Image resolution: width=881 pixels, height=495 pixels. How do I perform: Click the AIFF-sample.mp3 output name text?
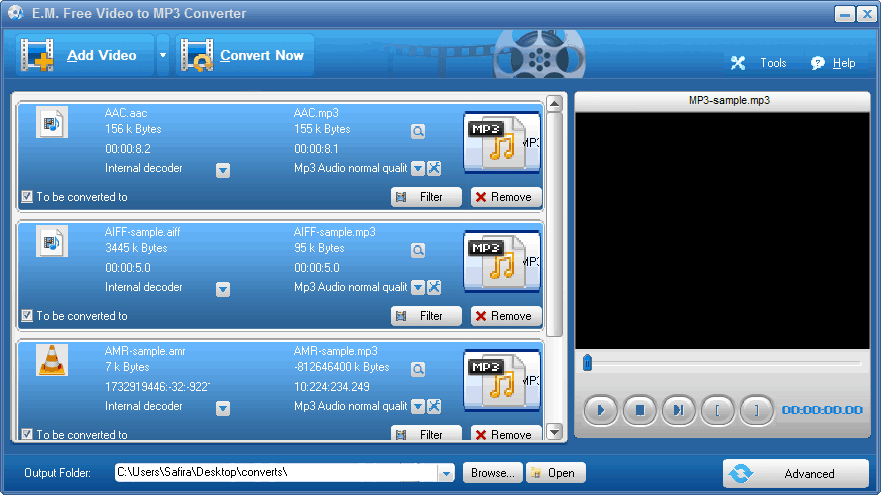tap(335, 232)
